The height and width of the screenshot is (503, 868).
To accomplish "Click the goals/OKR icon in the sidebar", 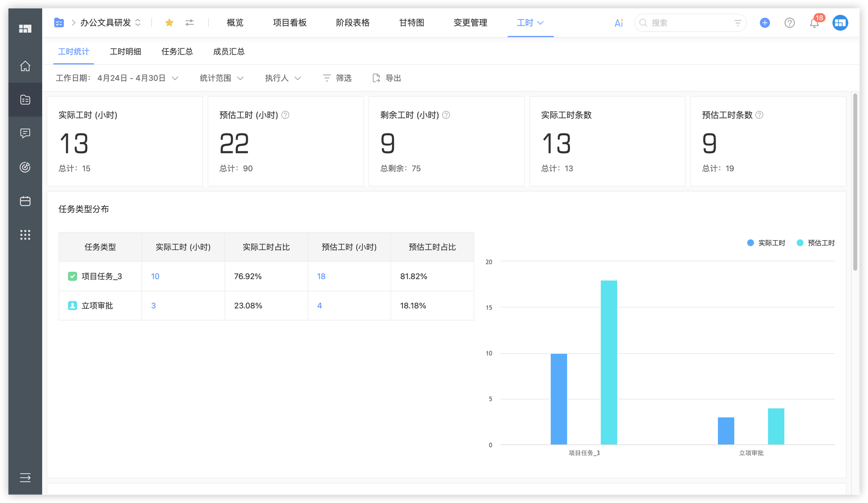I will pyautogui.click(x=25, y=167).
